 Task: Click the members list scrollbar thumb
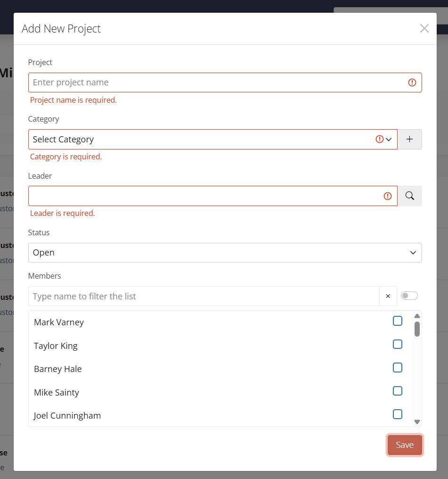point(417,329)
